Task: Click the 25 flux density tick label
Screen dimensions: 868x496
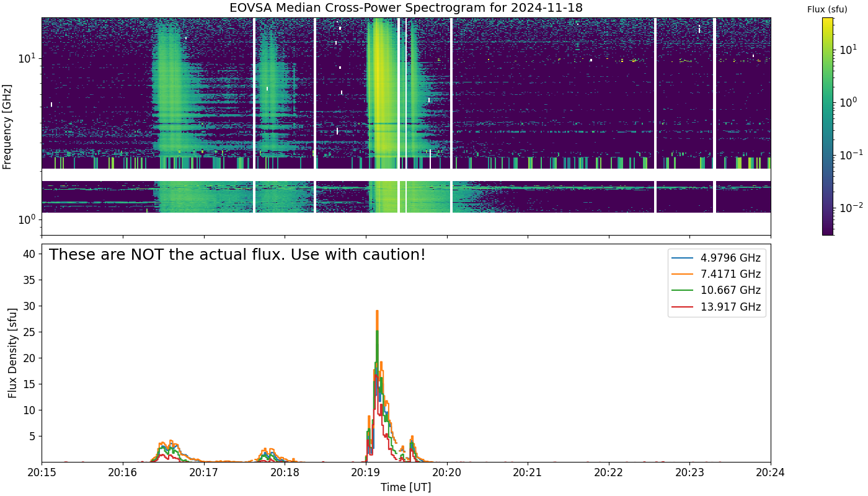Action: click(x=30, y=332)
